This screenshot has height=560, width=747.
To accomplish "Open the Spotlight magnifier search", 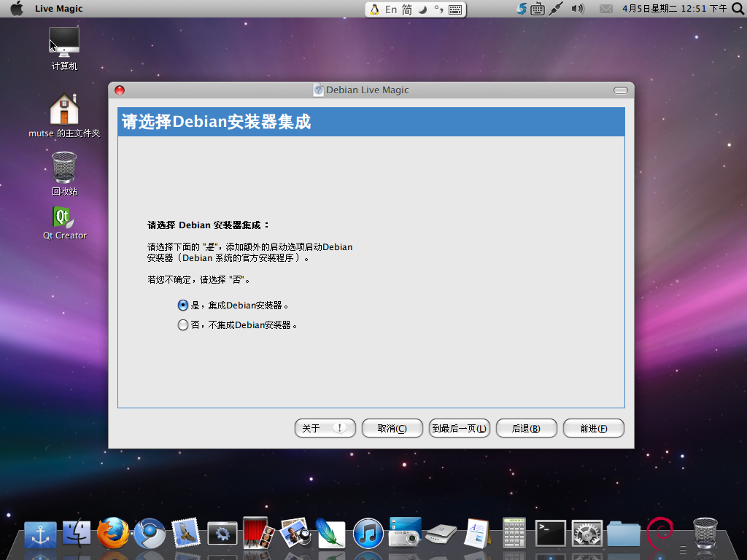I will pyautogui.click(x=738, y=9).
